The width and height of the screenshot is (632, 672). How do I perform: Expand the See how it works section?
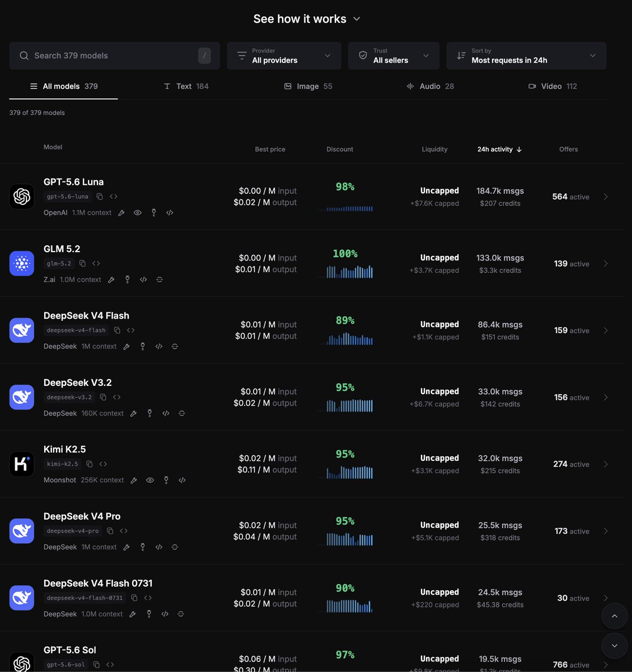[x=307, y=19]
